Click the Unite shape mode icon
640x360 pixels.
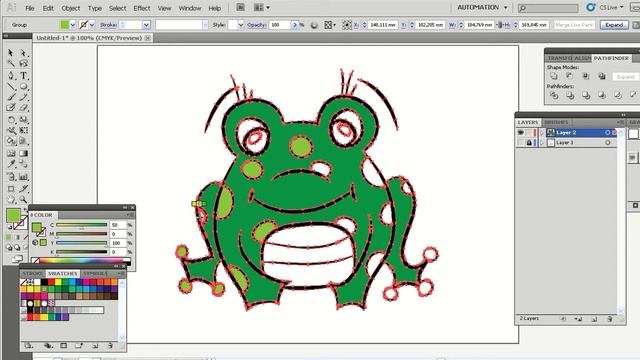coord(553,76)
